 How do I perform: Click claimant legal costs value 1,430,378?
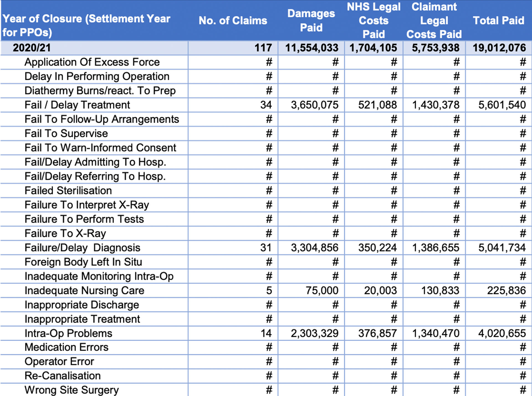click(436, 105)
